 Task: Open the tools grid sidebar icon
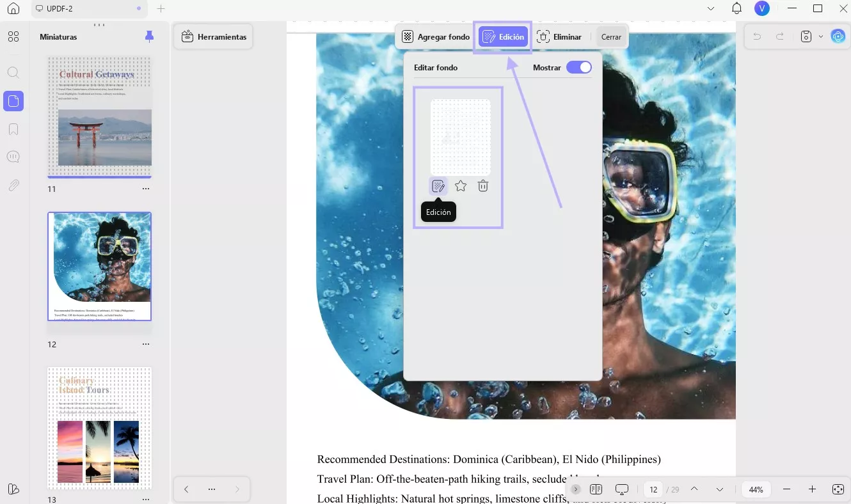click(13, 36)
